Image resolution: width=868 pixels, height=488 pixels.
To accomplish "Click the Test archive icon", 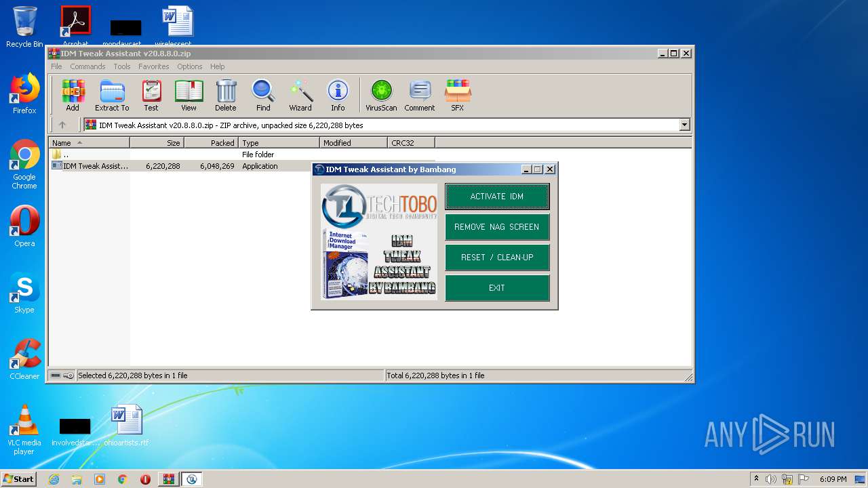I will (151, 95).
